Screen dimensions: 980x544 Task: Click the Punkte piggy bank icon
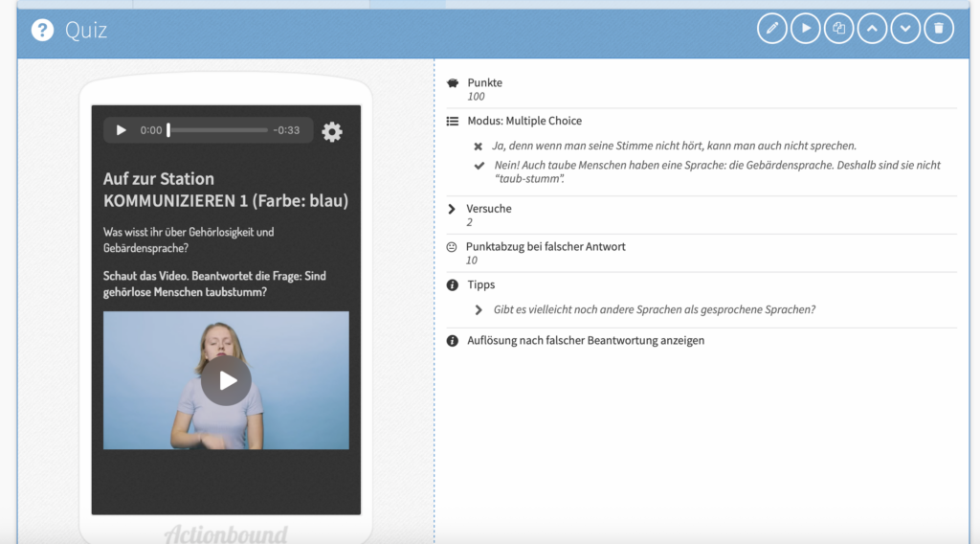coord(453,83)
